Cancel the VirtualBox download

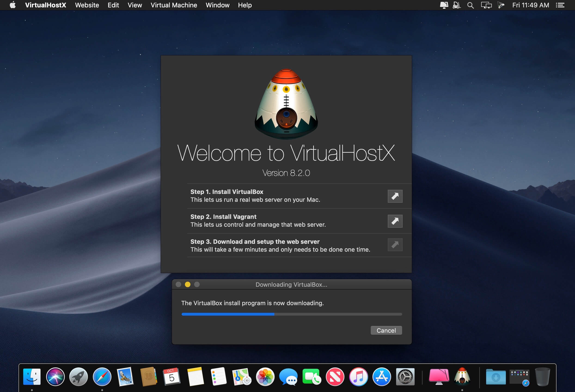(386, 330)
